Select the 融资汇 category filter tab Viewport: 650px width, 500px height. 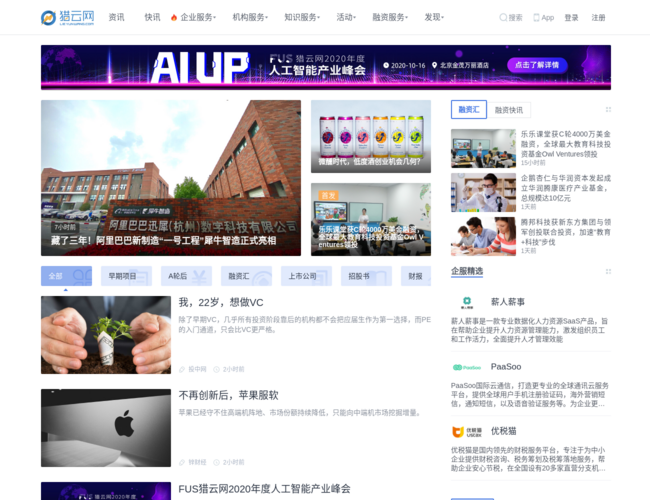246,276
